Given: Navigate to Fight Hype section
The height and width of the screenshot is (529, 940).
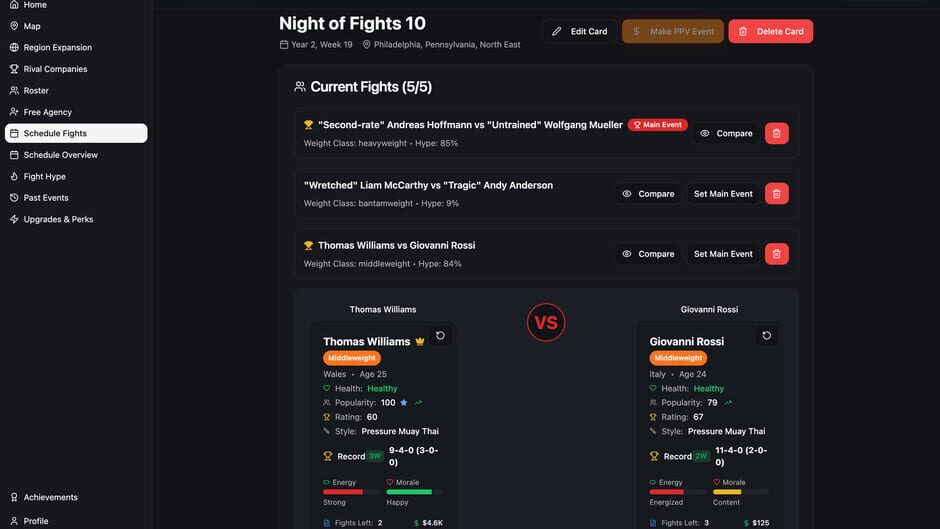Looking at the screenshot, I should pos(45,176).
